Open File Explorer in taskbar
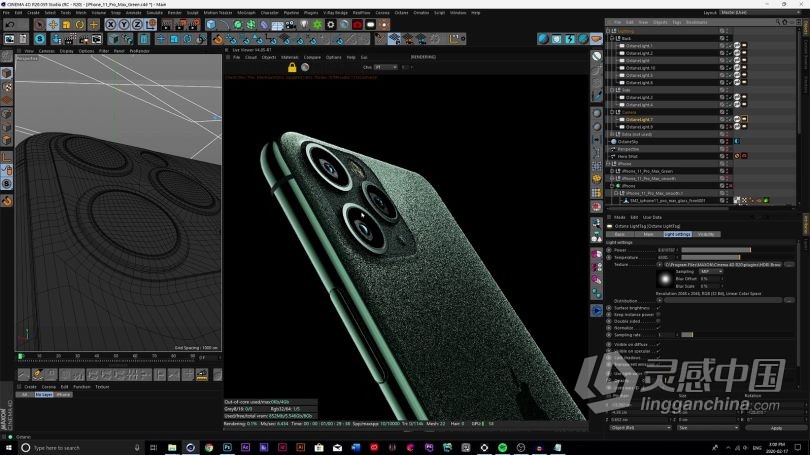 pyautogui.click(x=172, y=447)
